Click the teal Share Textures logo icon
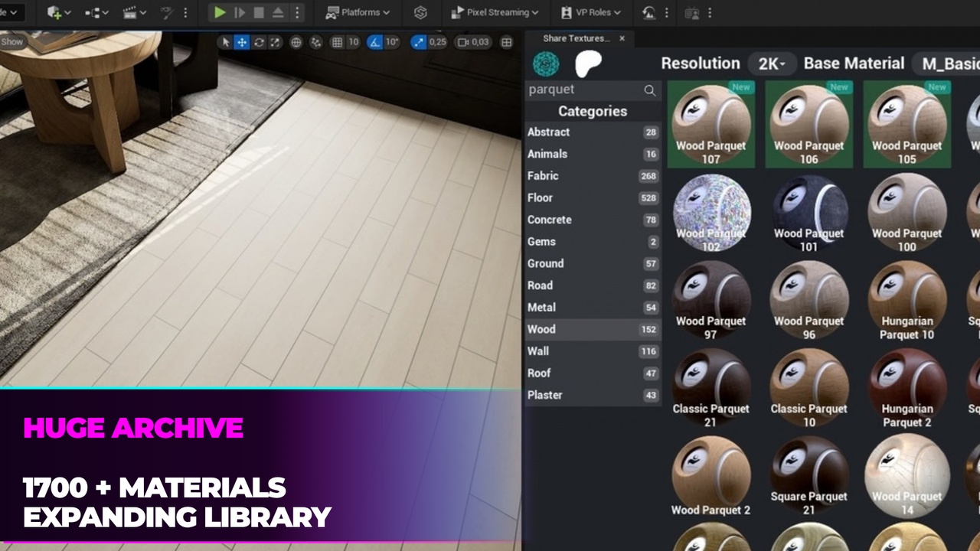The height and width of the screenshot is (551, 980). coord(546,64)
